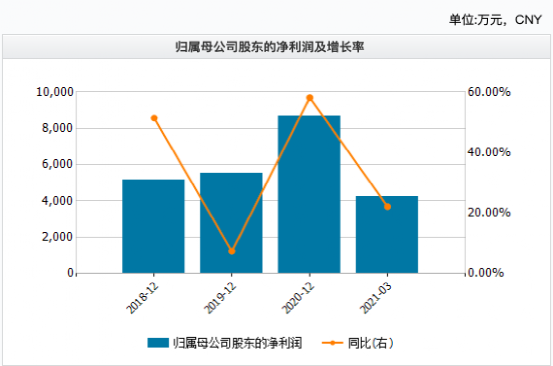553x366 pixels.
Task: Click the legend label 同比(右)
Action: (370, 343)
